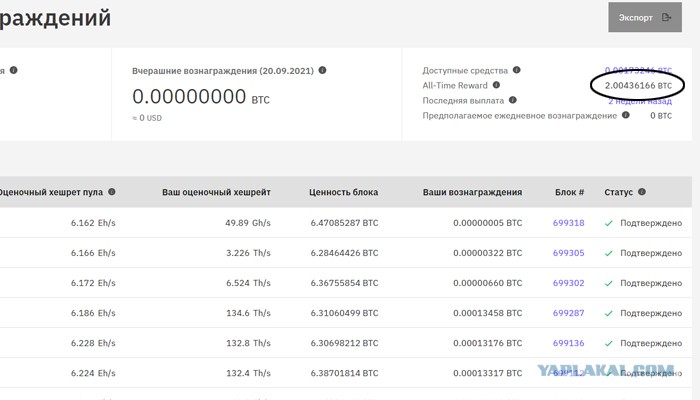
Task: Click the info icon at the left card edge
Action: click(x=13, y=70)
